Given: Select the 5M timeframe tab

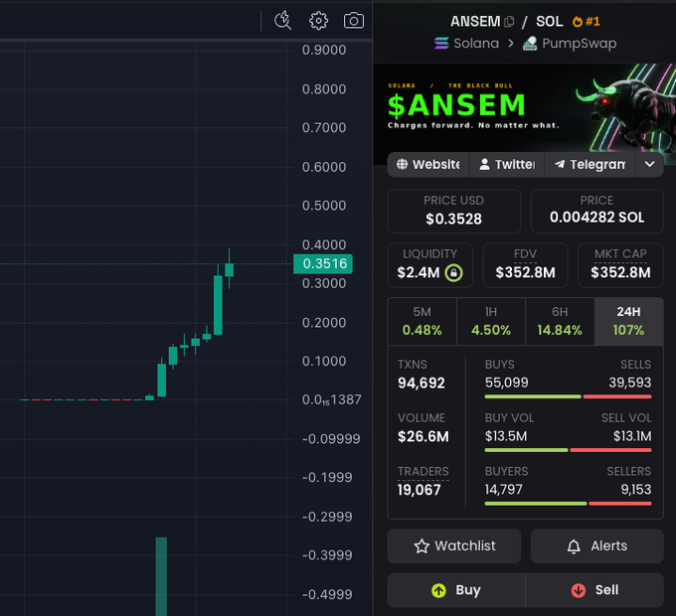Looking at the screenshot, I should point(422,321).
